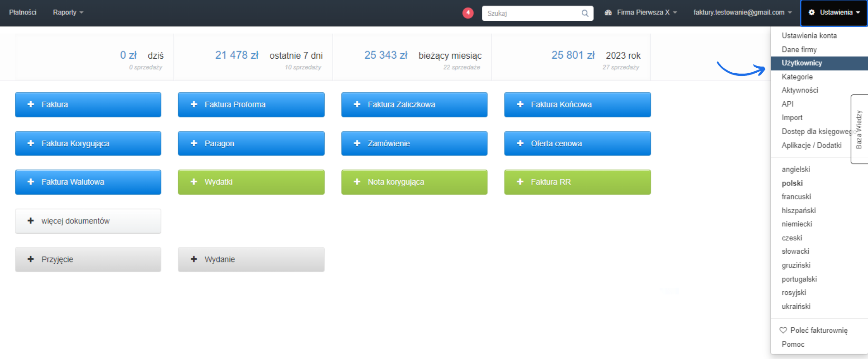Create a new Faktura Zaliczkowa
Viewport: 868px width, 359px height.
coord(415,104)
